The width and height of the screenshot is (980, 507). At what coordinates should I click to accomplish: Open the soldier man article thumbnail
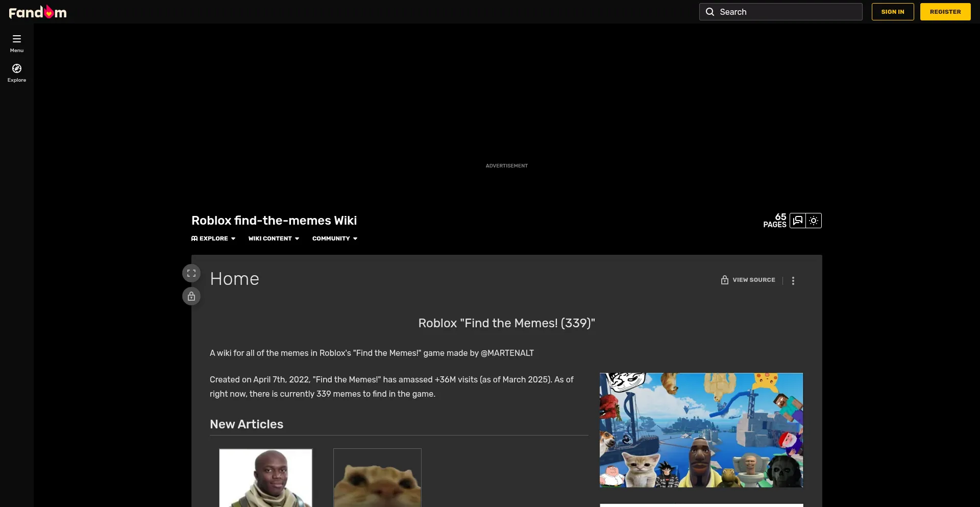tap(265, 477)
